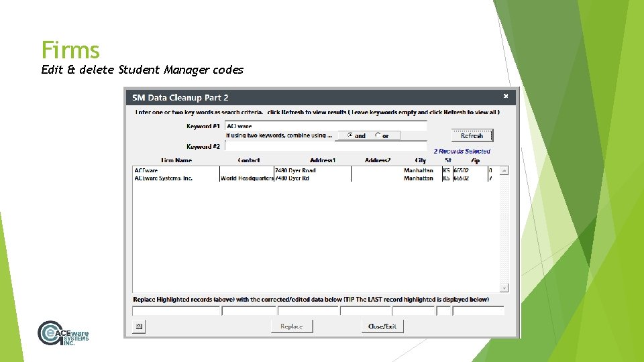
Task: Click the Address2 column header
Action: (x=378, y=160)
